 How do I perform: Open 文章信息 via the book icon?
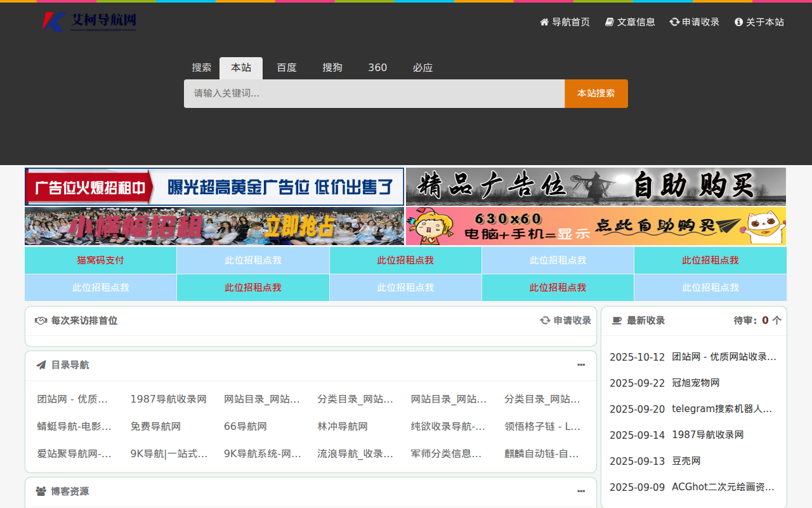coord(610,22)
